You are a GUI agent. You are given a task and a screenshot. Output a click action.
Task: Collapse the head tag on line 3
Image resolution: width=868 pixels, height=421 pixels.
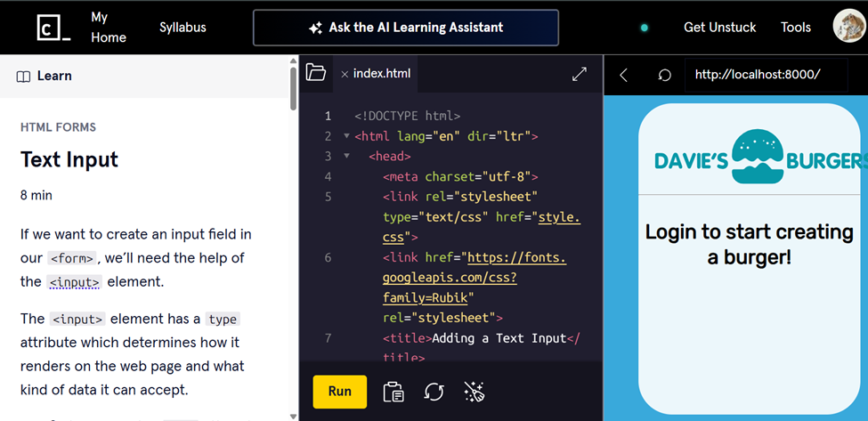pos(346,156)
